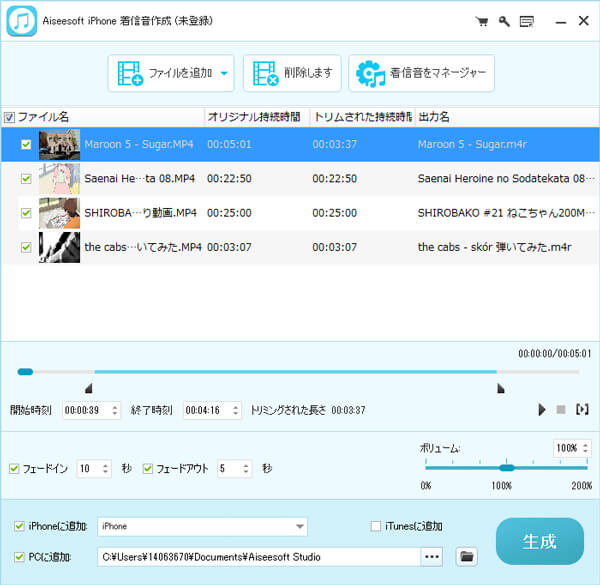Click the 出力名 column header
The image size is (600, 585).
coord(434,117)
